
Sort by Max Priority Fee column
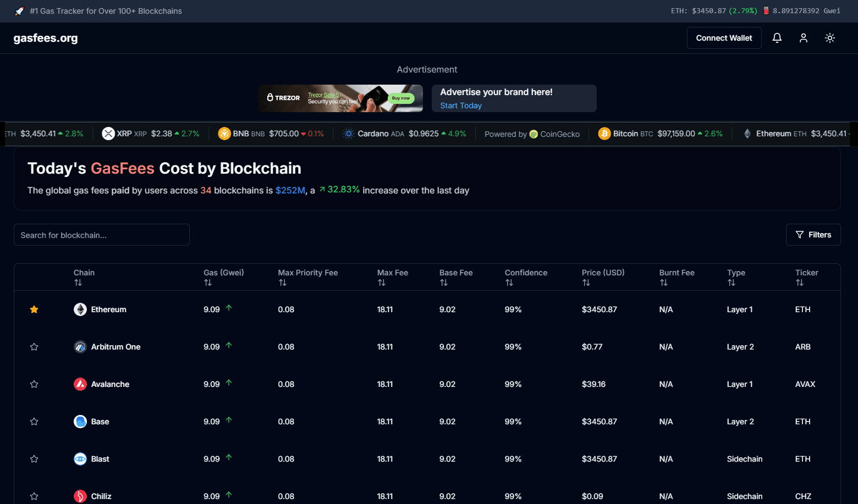283,283
